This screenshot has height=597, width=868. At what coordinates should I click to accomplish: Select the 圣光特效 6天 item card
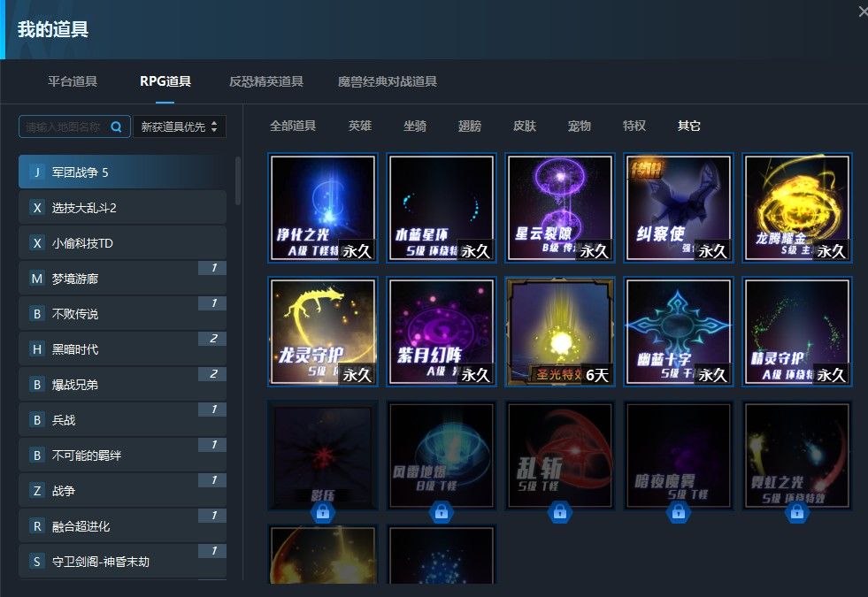(560, 332)
